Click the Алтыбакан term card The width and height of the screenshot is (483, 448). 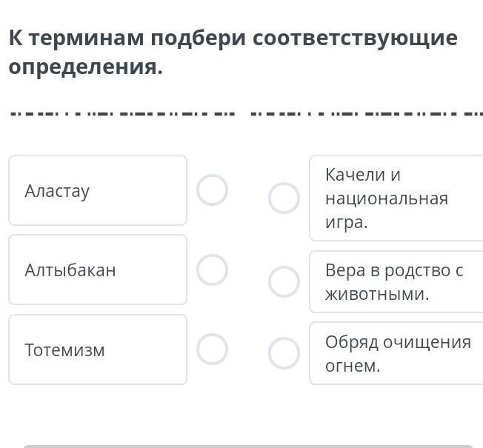click(x=98, y=270)
